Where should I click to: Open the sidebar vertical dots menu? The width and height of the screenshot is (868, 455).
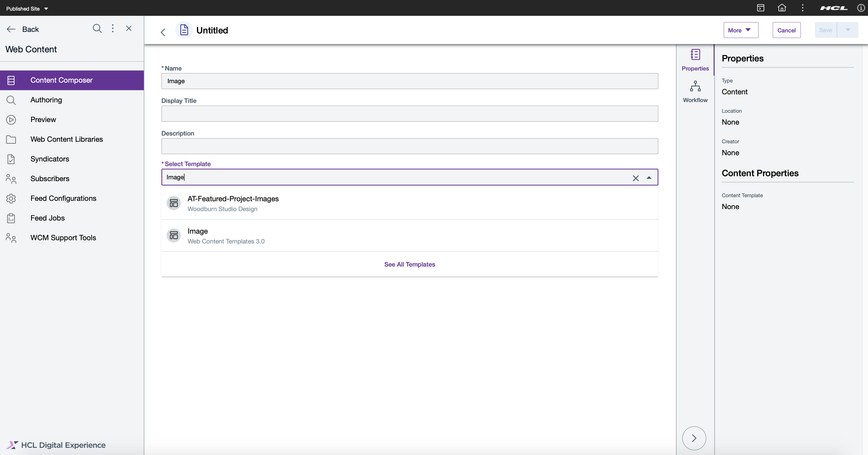pyautogui.click(x=113, y=28)
